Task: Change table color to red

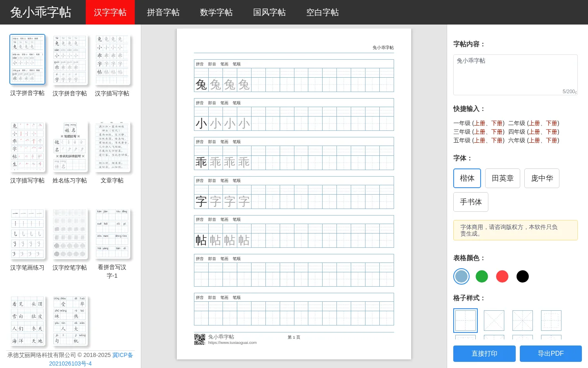Action: click(502, 276)
